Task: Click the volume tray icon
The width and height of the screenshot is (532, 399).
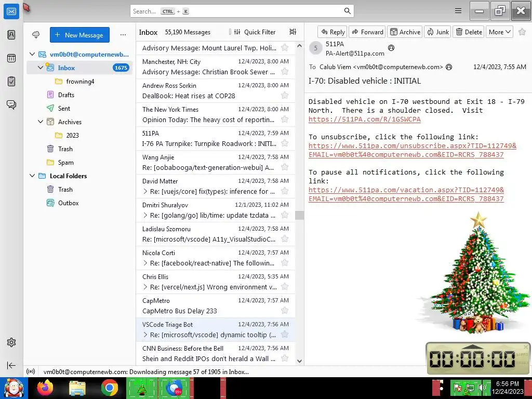Action: tap(482, 388)
